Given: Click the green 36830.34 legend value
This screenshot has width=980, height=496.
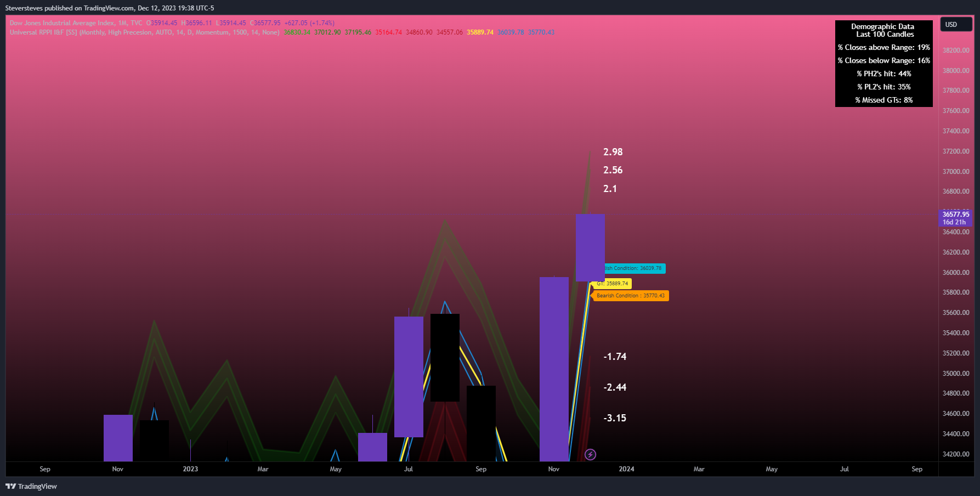Looking at the screenshot, I should click(297, 32).
